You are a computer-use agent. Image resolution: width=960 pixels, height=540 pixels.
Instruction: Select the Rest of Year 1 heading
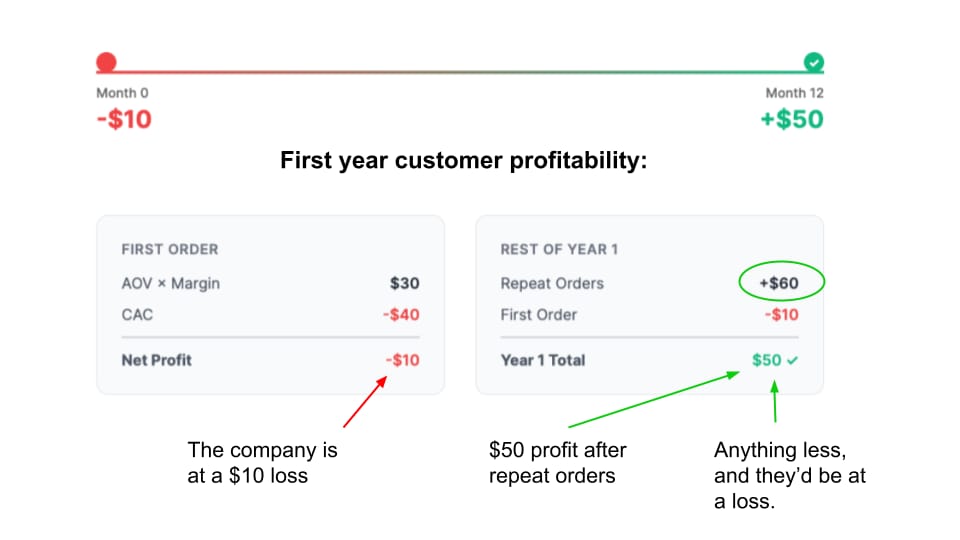[560, 249]
